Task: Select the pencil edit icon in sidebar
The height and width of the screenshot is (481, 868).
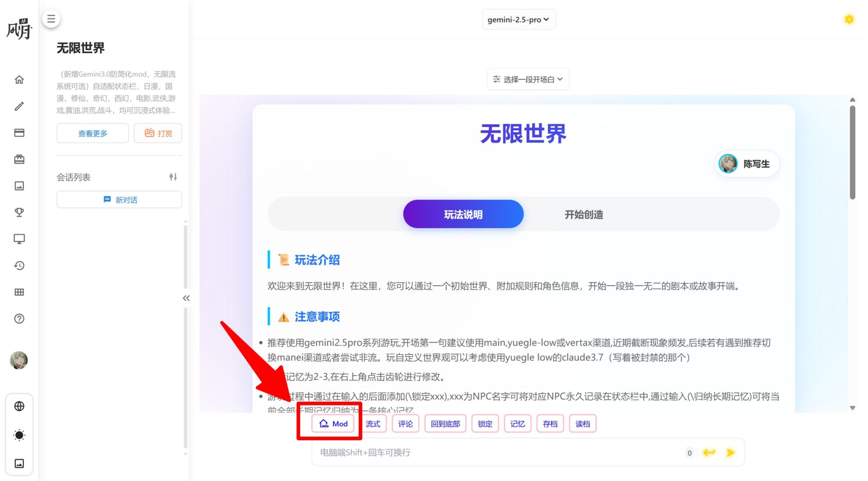Action: coord(19,106)
